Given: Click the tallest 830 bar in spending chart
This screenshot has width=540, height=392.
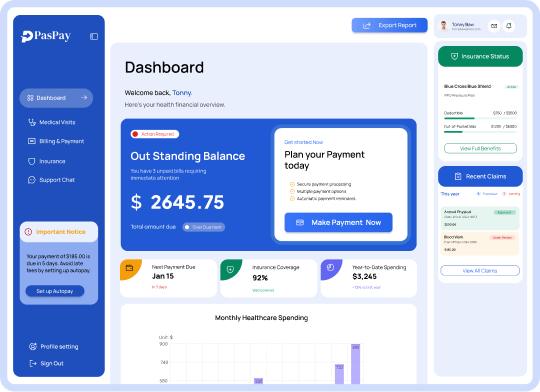Looking at the screenshot, I should pos(356,364).
